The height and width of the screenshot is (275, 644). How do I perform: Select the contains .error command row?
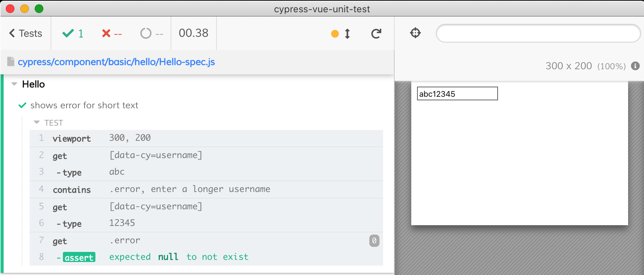click(x=206, y=189)
